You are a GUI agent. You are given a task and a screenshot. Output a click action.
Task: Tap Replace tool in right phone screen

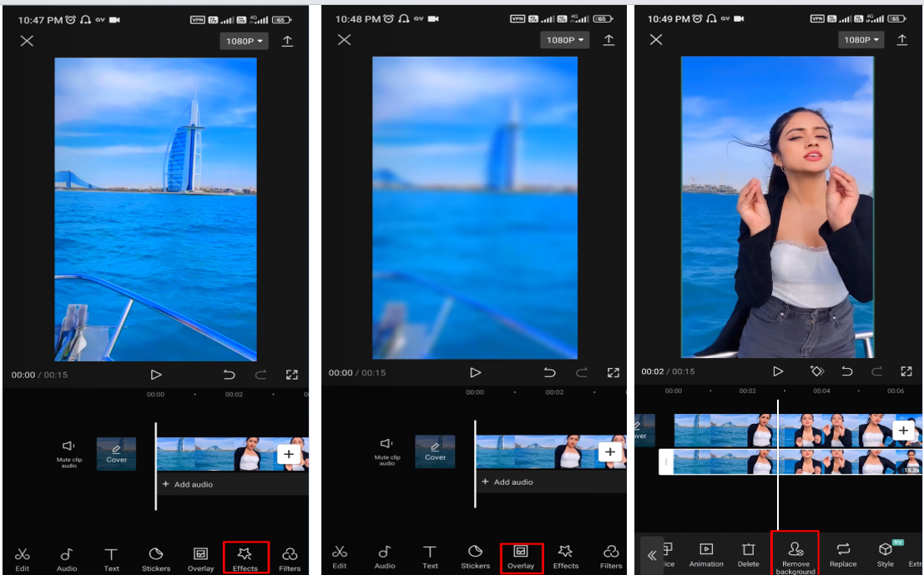843,556
